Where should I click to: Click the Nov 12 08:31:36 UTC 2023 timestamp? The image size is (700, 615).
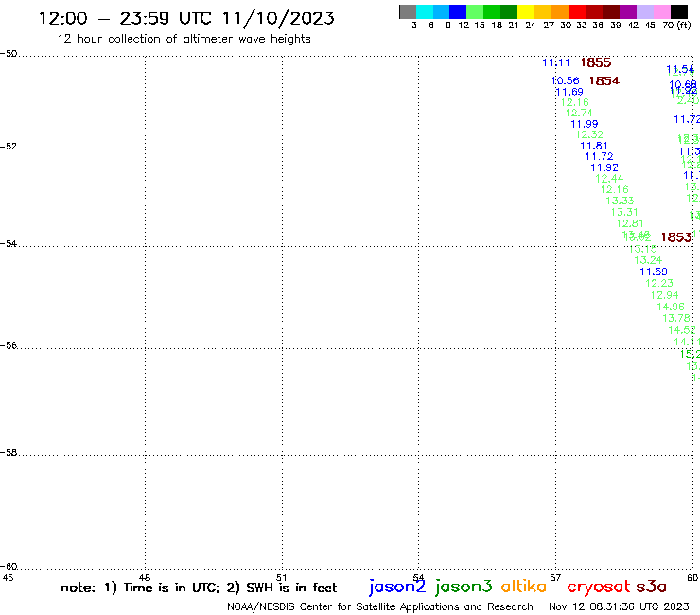coord(619,606)
